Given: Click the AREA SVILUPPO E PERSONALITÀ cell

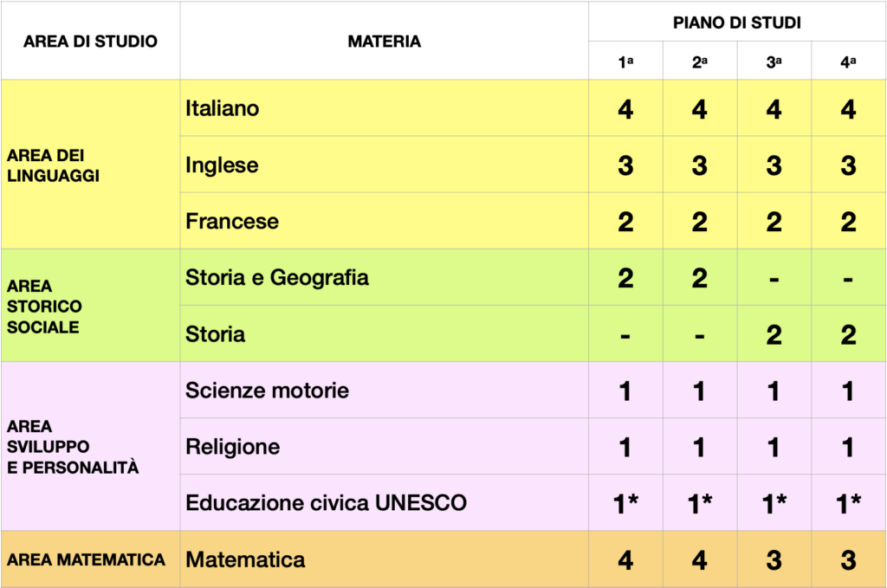Looking at the screenshot, I should click(x=90, y=447).
